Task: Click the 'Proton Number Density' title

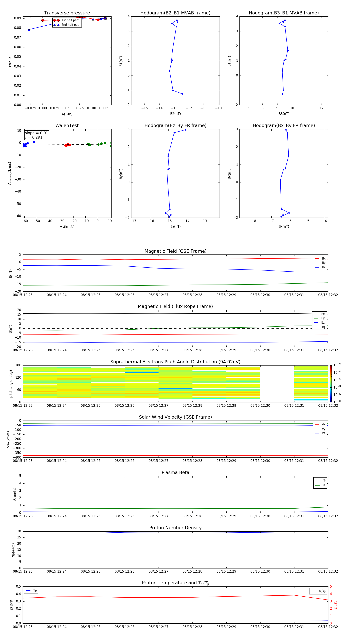Action: [x=175, y=528]
